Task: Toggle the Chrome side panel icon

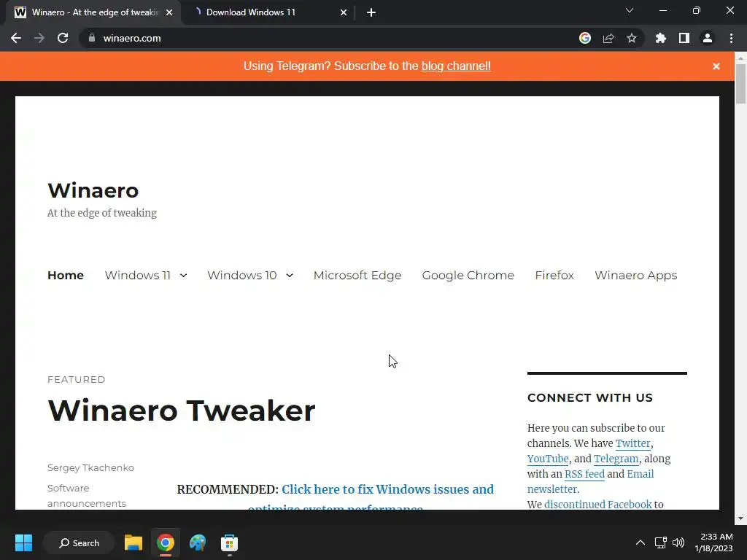Action: coord(684,38)
